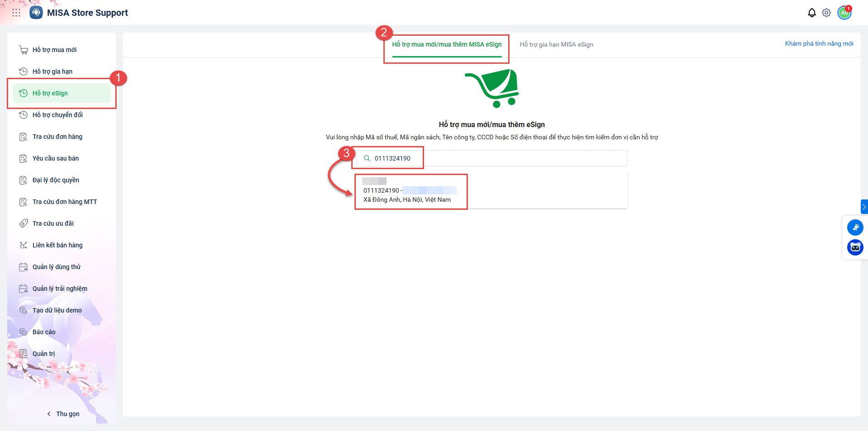This screenshot has height=431, width=868.
Task: Go to Hỗ trợ chuyển đổi
Action: 61,115
